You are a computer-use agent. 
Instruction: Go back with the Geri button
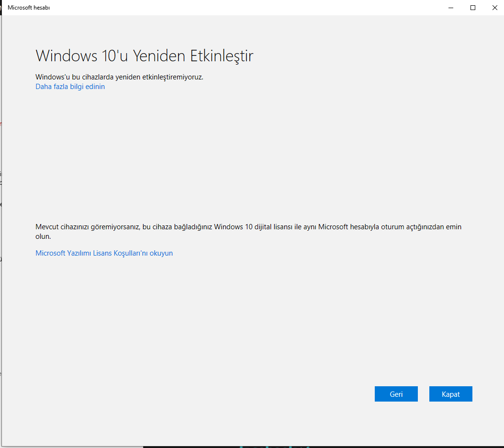396,394
